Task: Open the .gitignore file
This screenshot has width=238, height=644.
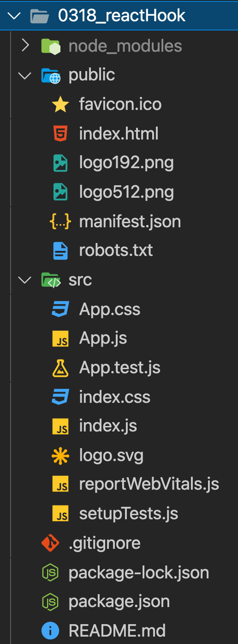Action: 105,544
